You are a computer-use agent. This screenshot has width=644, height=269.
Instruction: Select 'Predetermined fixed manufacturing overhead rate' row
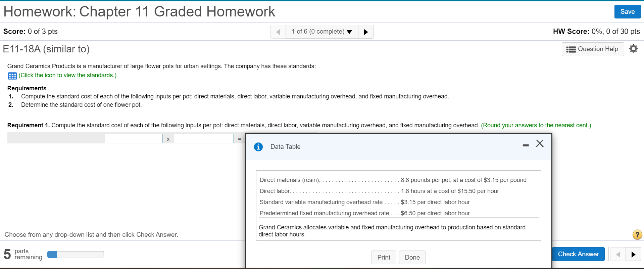pyautogui.click(x=364, y=213)
